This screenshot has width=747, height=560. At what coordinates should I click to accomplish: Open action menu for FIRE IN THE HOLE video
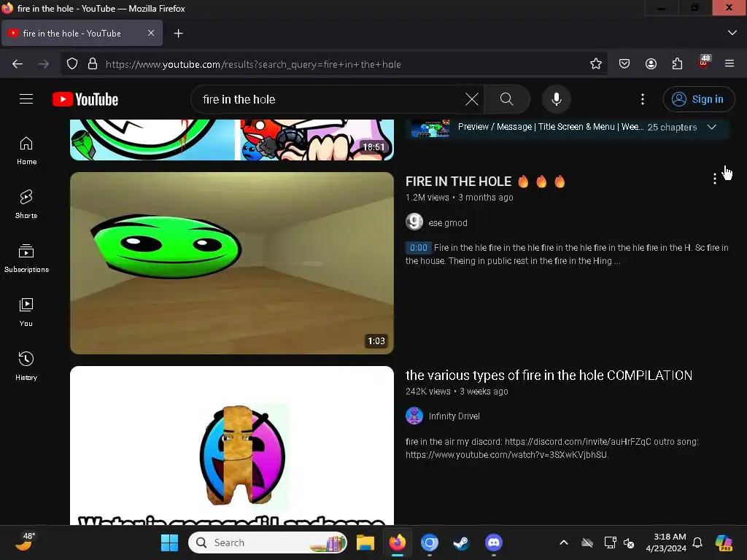point(715,179)
